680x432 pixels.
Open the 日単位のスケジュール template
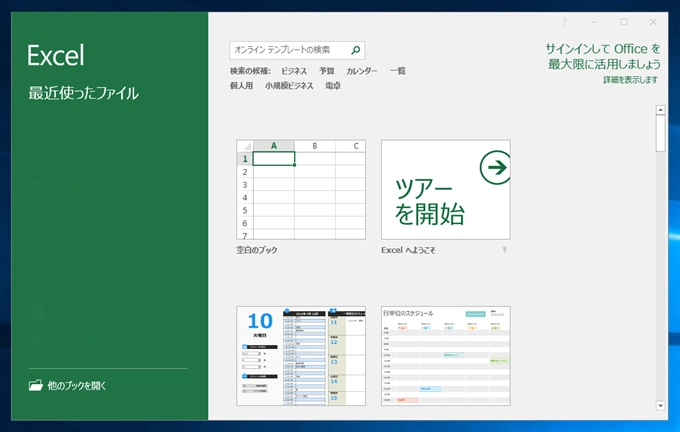[446, 356]
